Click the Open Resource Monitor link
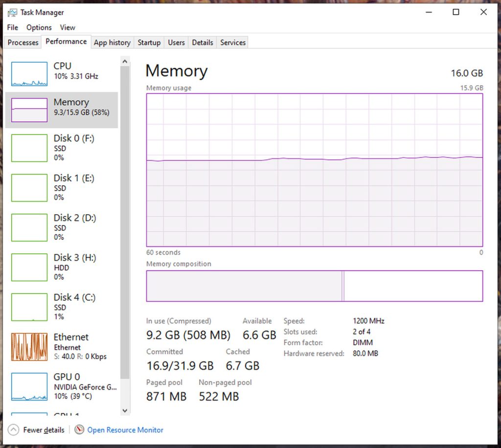501x448 pixels. [x=125, y=430]
